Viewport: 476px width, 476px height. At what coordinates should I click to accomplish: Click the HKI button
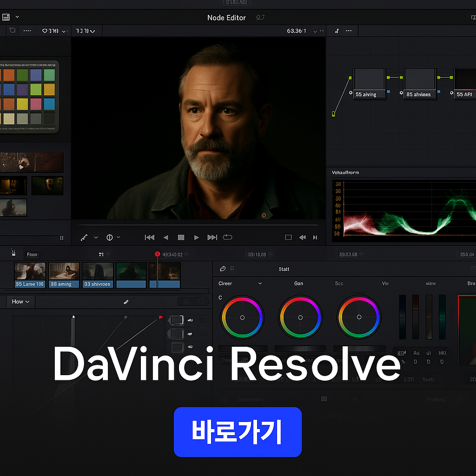[x=443, y=353]
